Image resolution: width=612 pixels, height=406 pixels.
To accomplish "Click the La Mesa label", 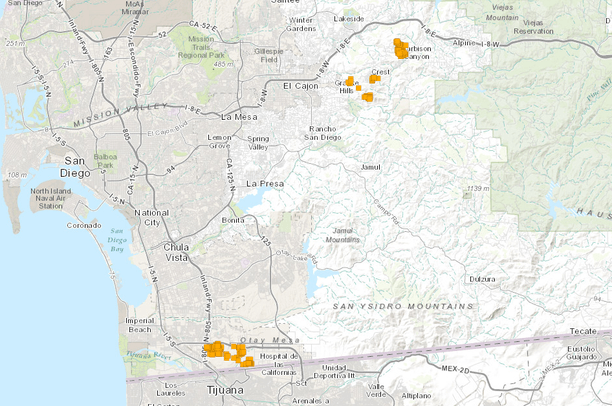I will coord(239,117).
